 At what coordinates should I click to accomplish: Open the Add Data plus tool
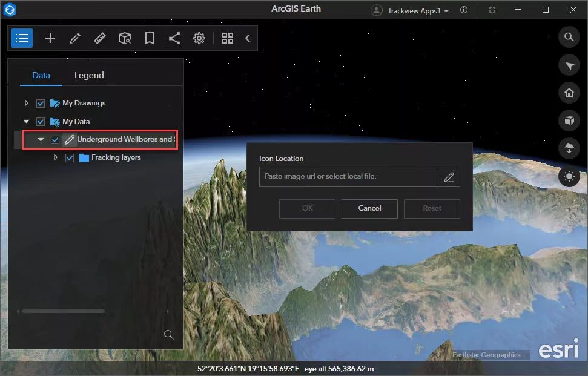point(50,38)
